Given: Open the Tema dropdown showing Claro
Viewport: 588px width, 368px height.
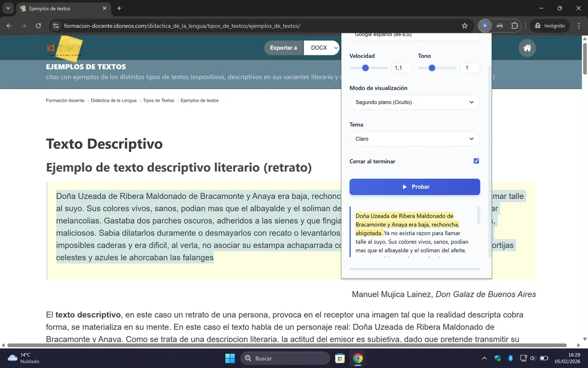Looking at the screenshot, I should [x=414, y=139].
